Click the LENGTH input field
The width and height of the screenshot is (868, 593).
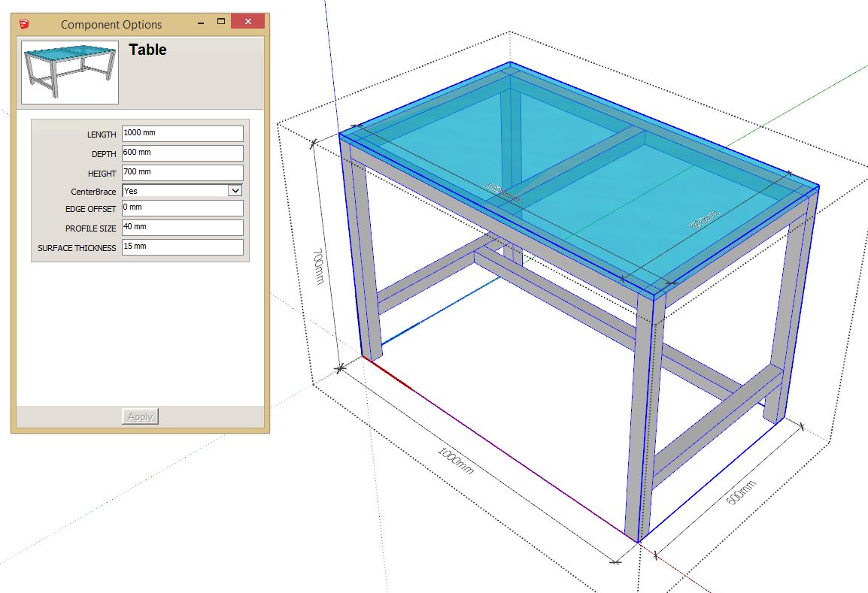pyautogui.click(x=182, y=134)
